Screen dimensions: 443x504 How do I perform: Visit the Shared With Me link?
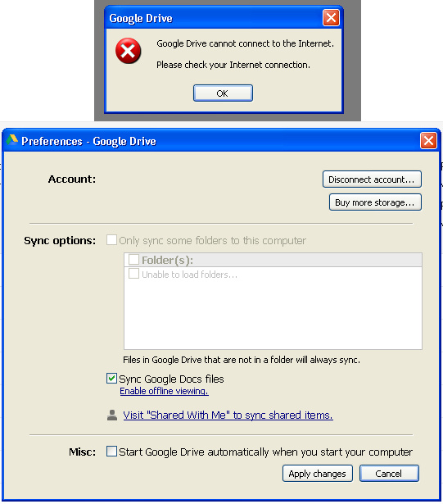pos(228,415)
